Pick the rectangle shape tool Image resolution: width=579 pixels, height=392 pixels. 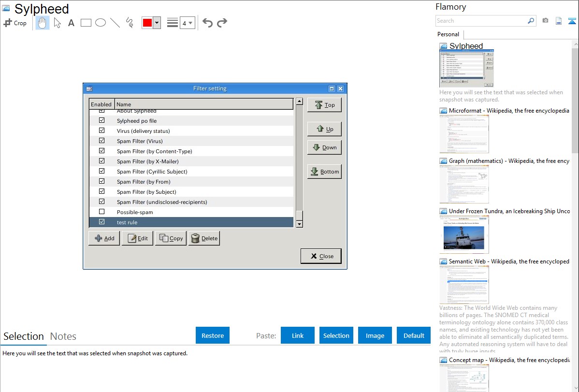coord(86,23)
